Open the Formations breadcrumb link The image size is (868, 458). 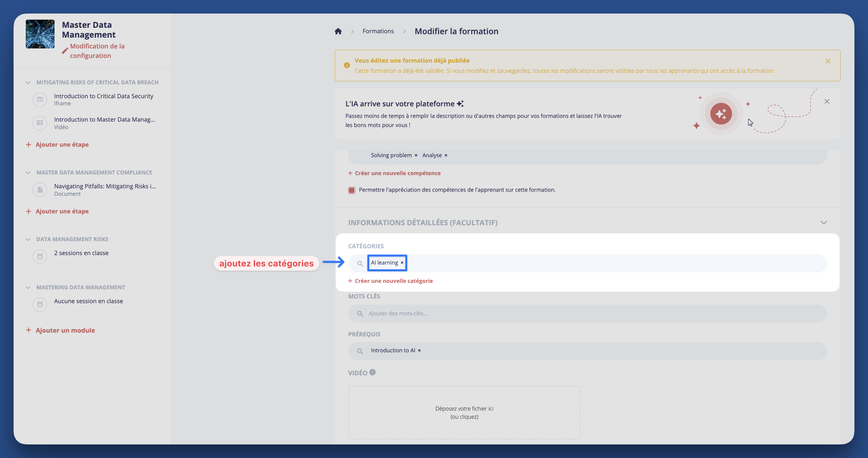coord(378,31)
